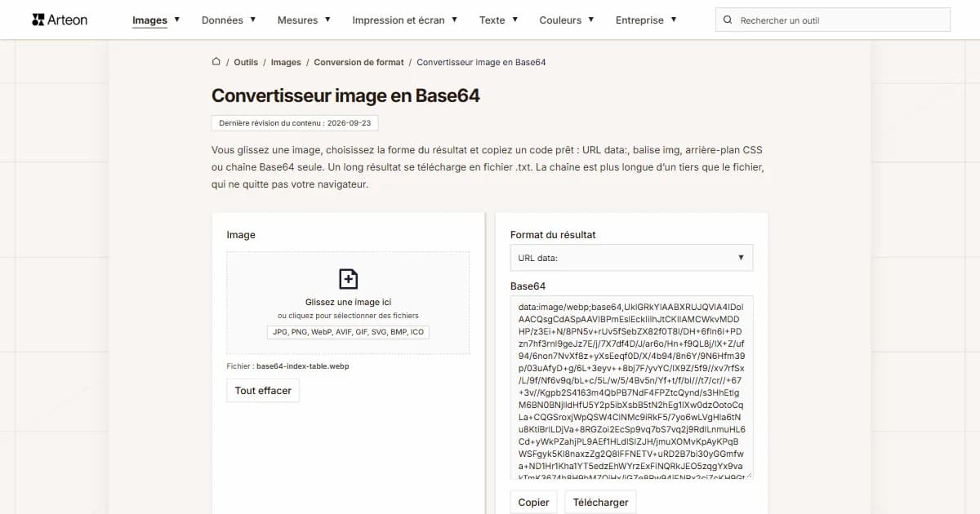This screenshot has width=980, height=514.
Task: Open the Impression et écran menu
Action: (399, 20)
